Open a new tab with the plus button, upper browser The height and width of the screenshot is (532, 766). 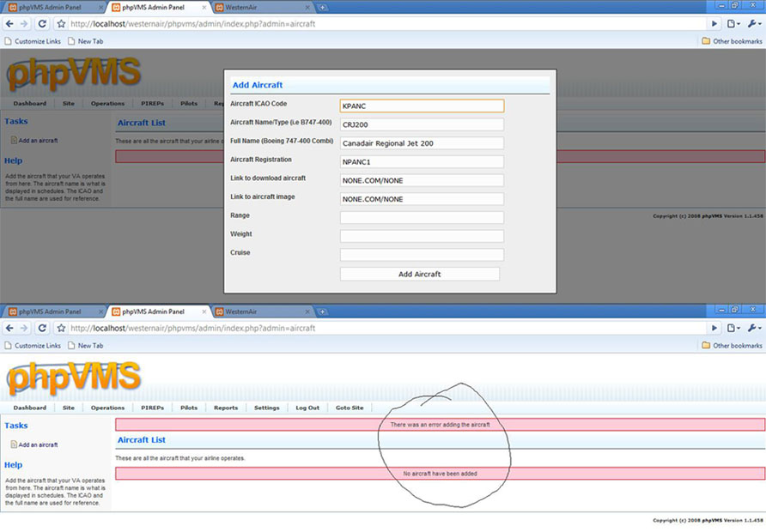click(x=322, y=8)
